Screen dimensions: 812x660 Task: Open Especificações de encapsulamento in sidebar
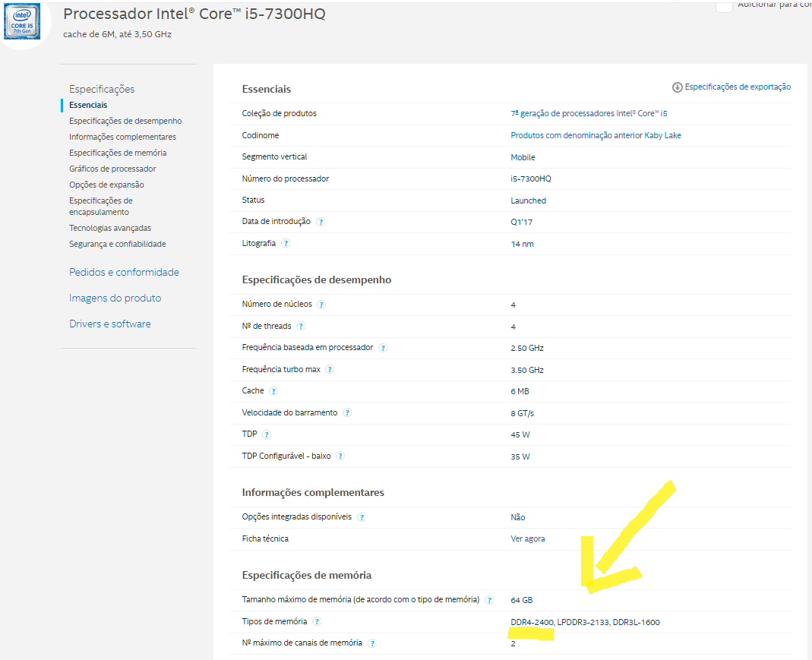[x=101, y=207]
